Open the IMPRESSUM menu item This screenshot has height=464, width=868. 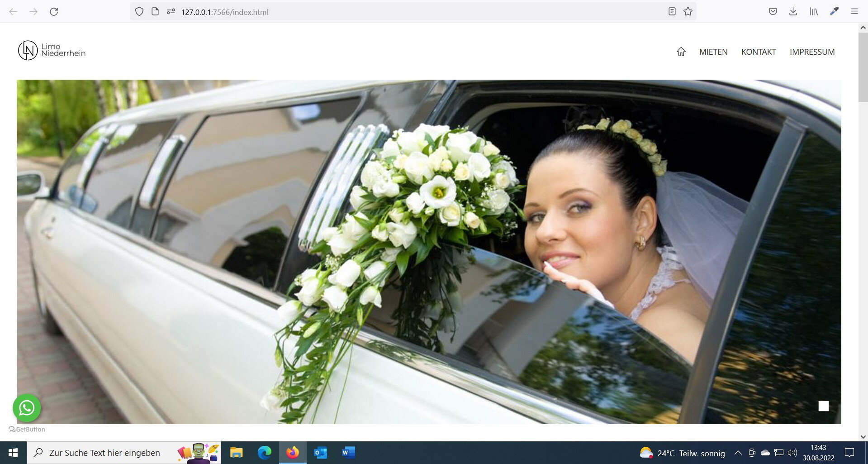click(x=812, y=52)
